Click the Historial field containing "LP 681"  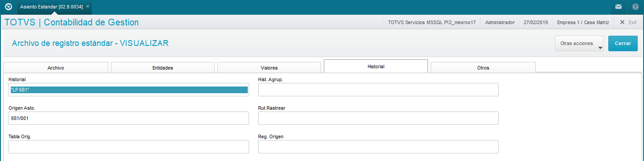tap(129, 90)
